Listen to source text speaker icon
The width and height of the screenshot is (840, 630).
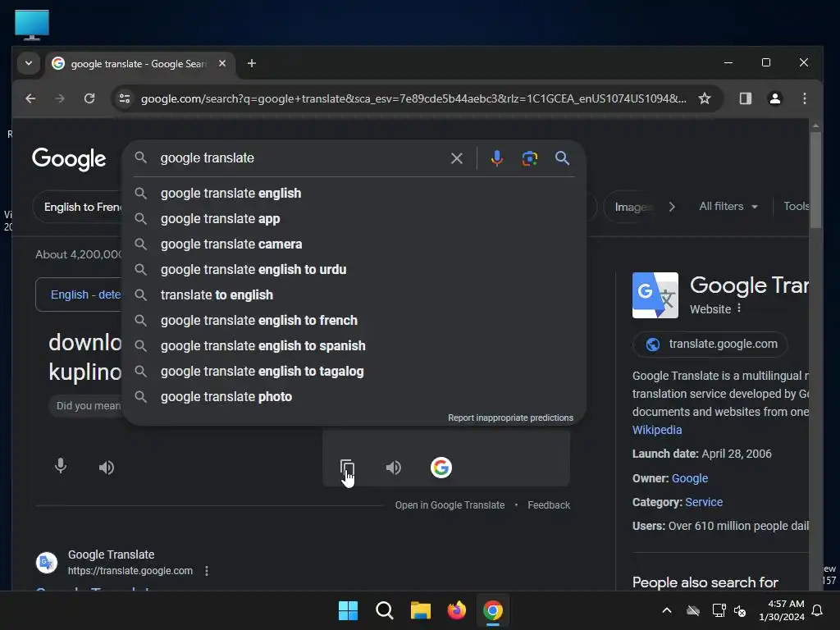pos(106,468)
